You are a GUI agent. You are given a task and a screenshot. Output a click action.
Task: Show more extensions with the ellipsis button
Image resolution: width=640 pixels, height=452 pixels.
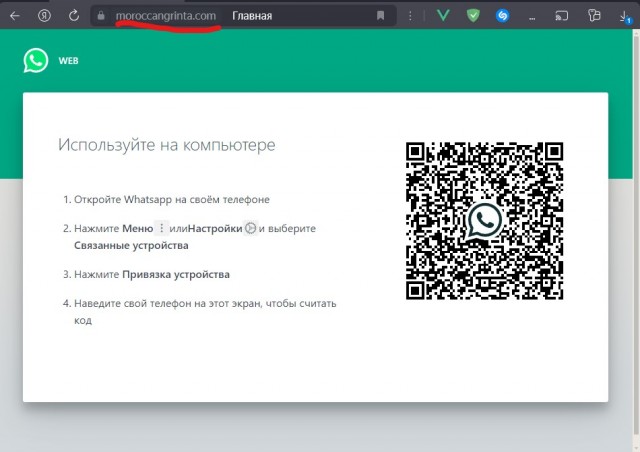pos(532,18)
